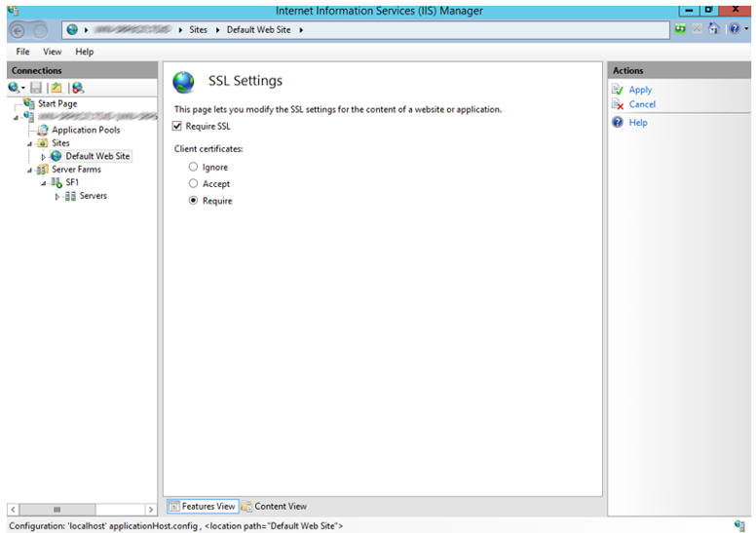Toggle the Require SSL checkbox
756x533 pixels.
click(177, 127)
